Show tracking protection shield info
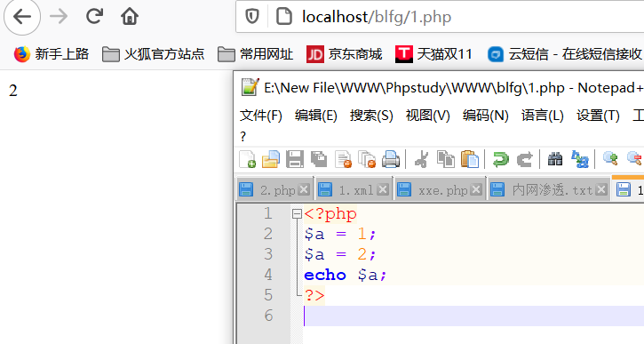This screenshot has height=344, width=644. [251, 17]
